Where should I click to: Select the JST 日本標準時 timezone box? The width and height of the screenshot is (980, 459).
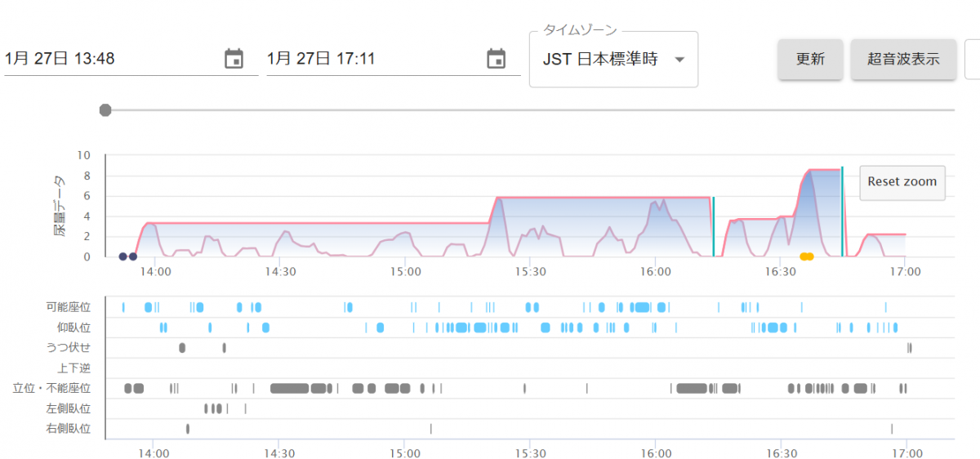coord(613,60)
